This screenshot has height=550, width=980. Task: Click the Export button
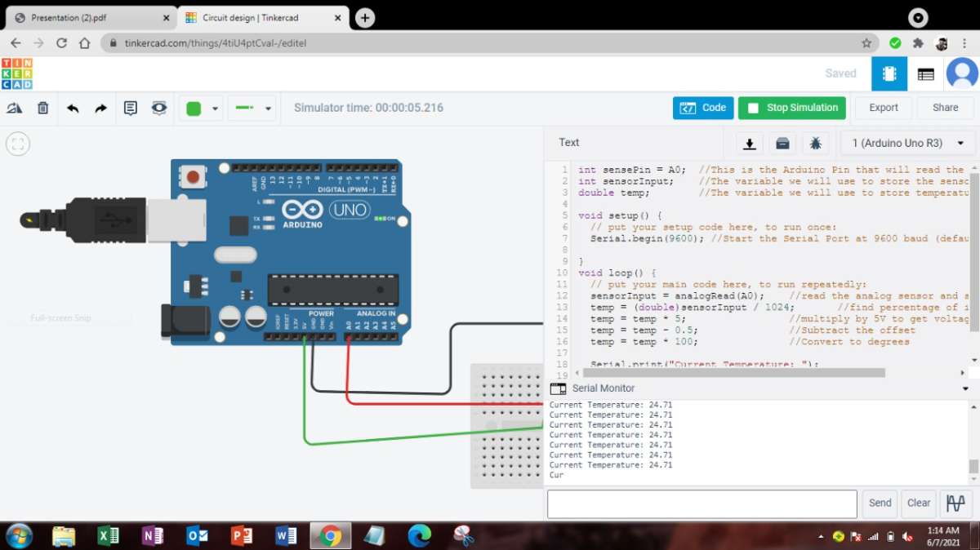pos(884,108)
